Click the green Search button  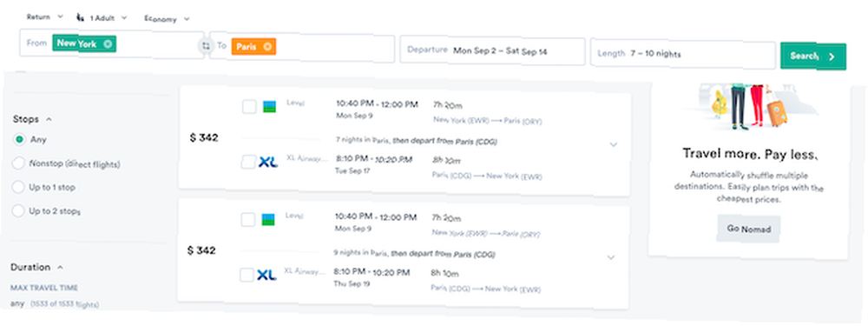tap(813, 56)
